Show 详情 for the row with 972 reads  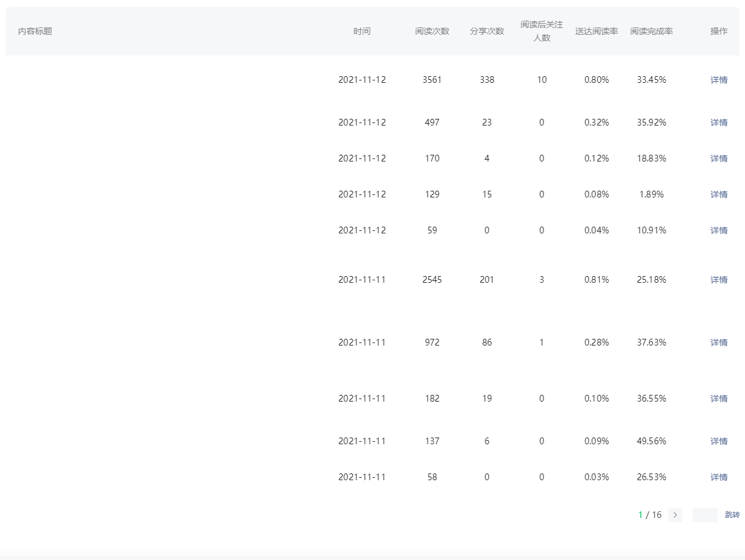719,342
